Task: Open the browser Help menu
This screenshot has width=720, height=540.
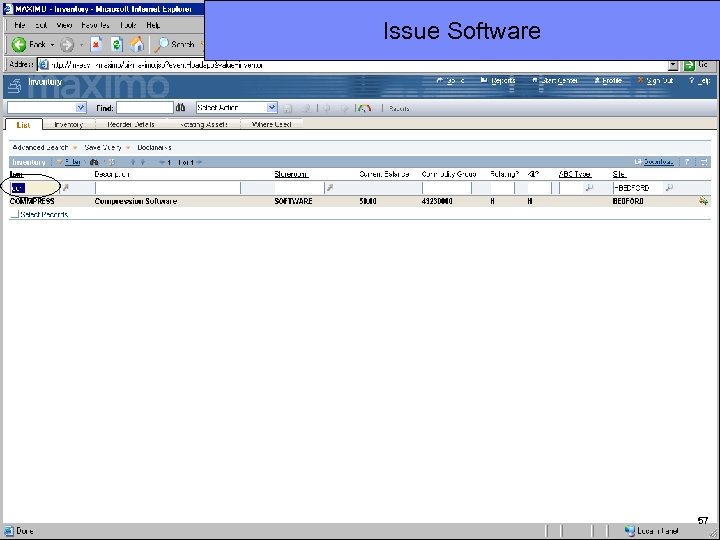Action: point(153,25)
